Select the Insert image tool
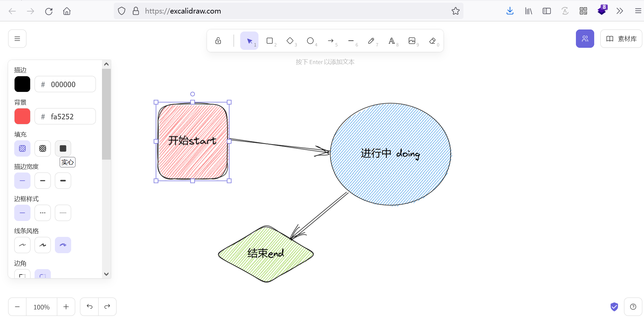Viewport: 644px width, 324px height. pyautogui.click(x=412, y=41)
